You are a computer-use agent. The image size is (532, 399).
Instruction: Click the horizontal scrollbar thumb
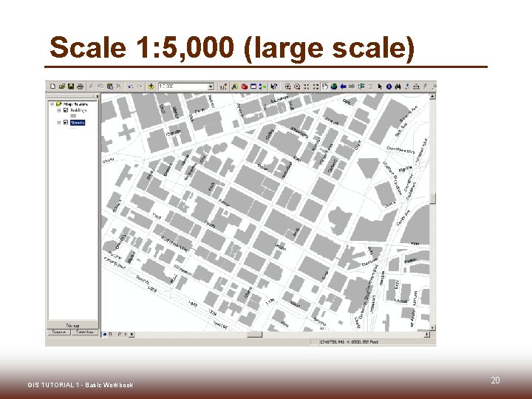click(x=254, y=335)
